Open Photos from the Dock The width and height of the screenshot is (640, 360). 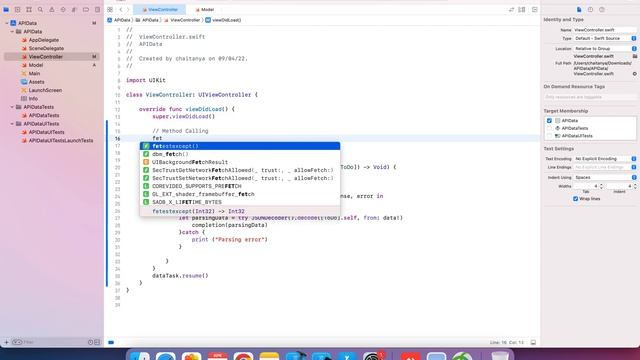click(191, 356)
